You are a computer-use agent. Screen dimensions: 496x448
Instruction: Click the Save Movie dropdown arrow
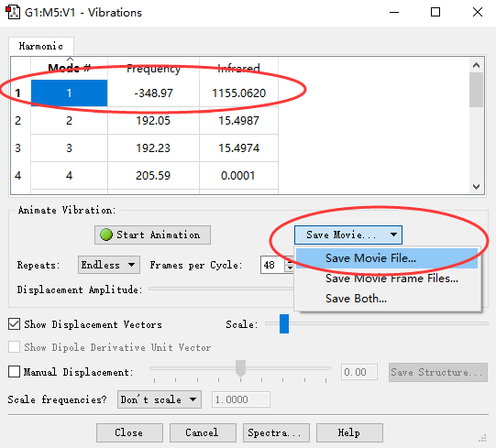[x=393, y=235]
